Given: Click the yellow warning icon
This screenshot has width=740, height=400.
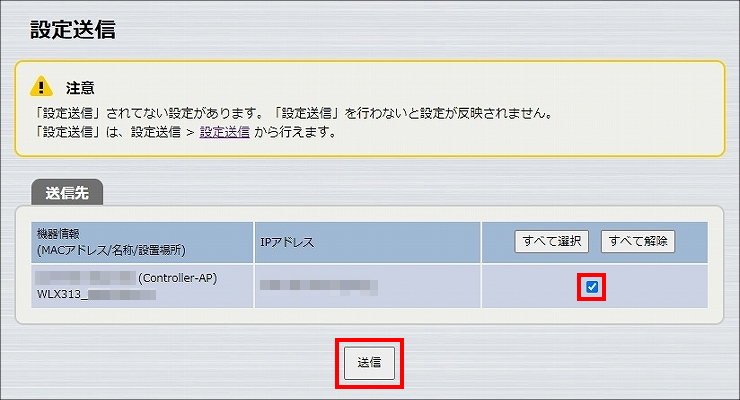Looking at the screenshot, I should click(x=42, y=86).
